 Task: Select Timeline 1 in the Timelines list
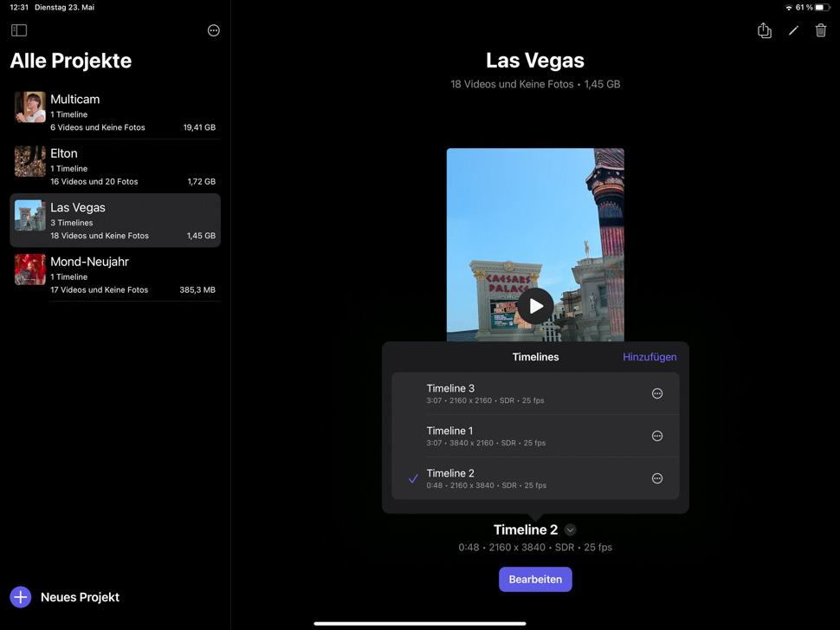535,436
